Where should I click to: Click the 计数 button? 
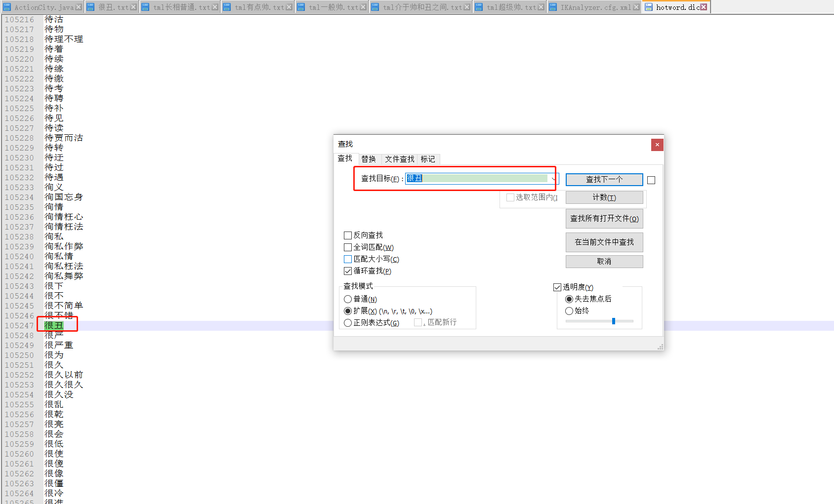[x=604, y=197]
